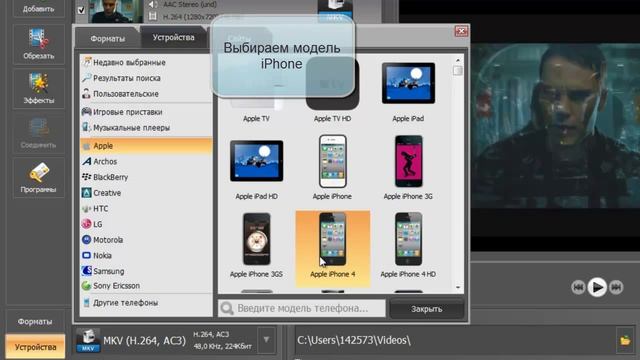This screenshot has height=360, width=640.
Task: Skip to previous frame in the player
Action: (578, 287)
